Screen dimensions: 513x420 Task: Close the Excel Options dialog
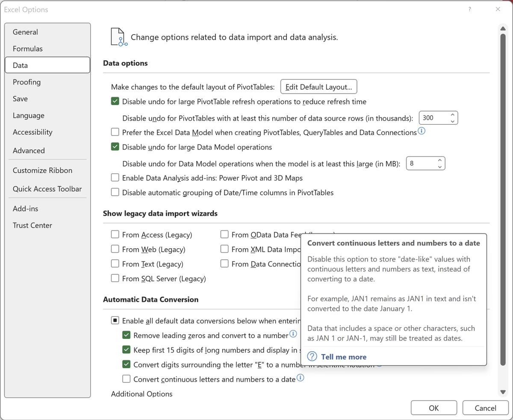(x=498, y=9)
